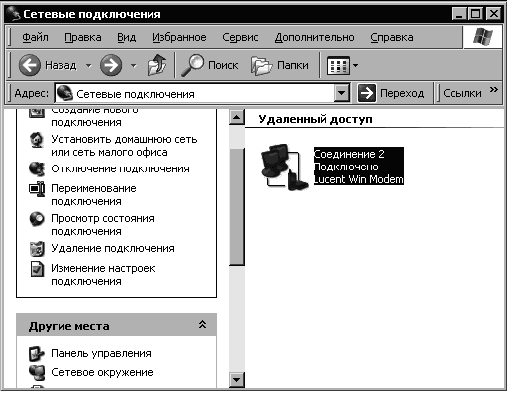Click the delete connection recycle icon
508x393 pixels.
(37, 249)
